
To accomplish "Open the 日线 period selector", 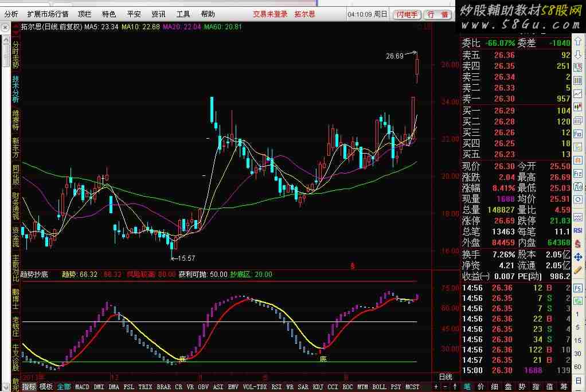I will [x=446, y=377].
